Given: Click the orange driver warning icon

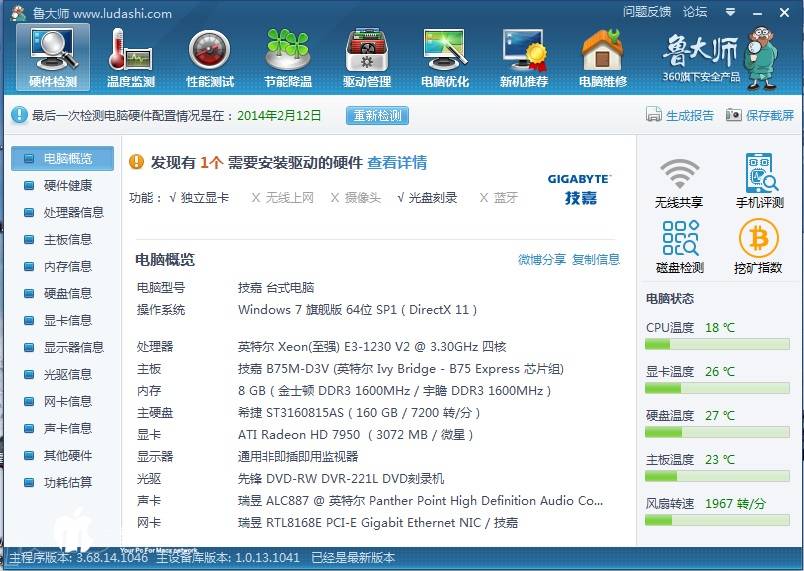Looking at the screenshot, I should tap(136, 162).
